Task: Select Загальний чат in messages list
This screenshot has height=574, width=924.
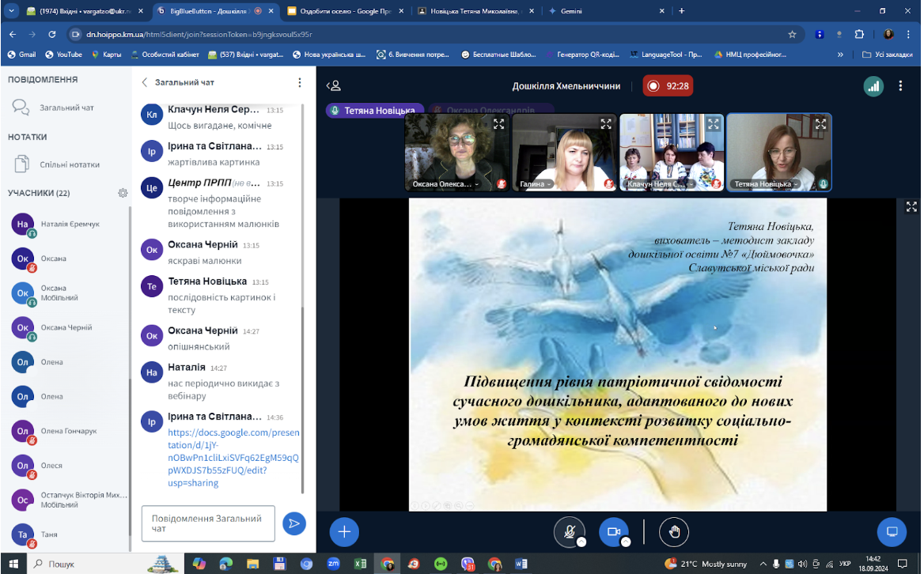Action: coord(66,108)
